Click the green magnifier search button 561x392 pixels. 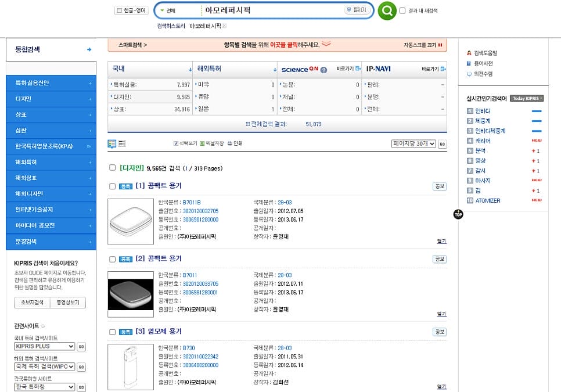(x=387, y=10)
